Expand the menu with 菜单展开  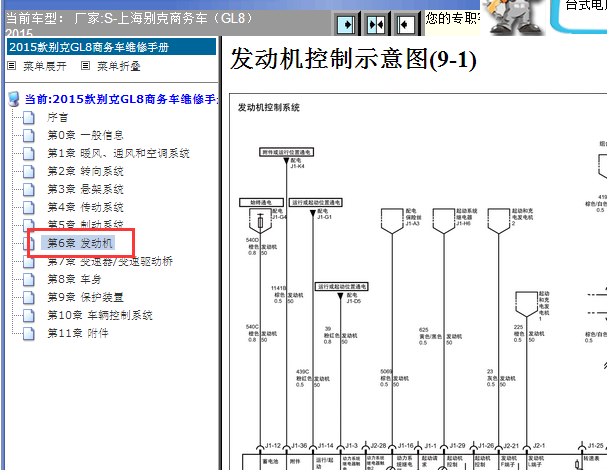point(45,66)
